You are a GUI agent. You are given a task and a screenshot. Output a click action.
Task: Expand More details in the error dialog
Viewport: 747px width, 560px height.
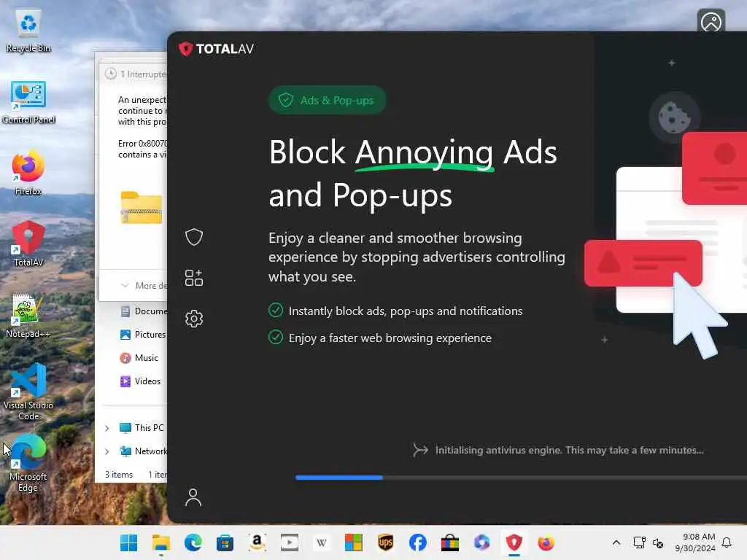143,285
